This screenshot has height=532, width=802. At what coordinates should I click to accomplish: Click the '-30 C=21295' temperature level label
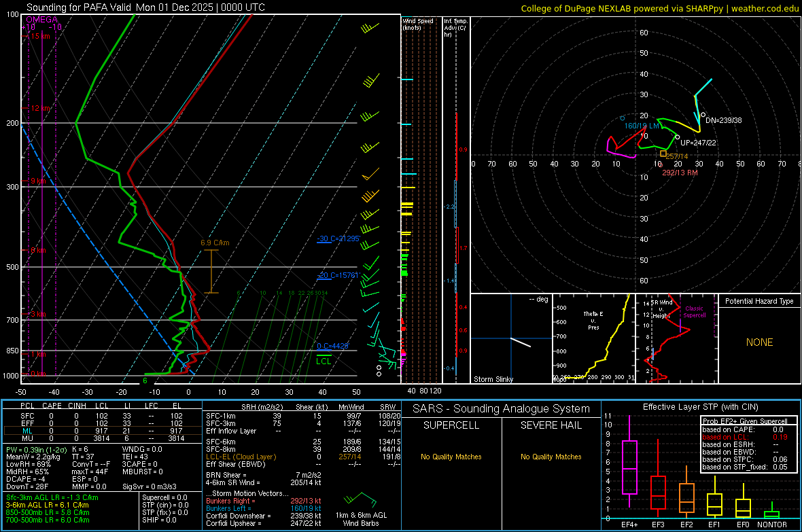click(x=338, y=239)
